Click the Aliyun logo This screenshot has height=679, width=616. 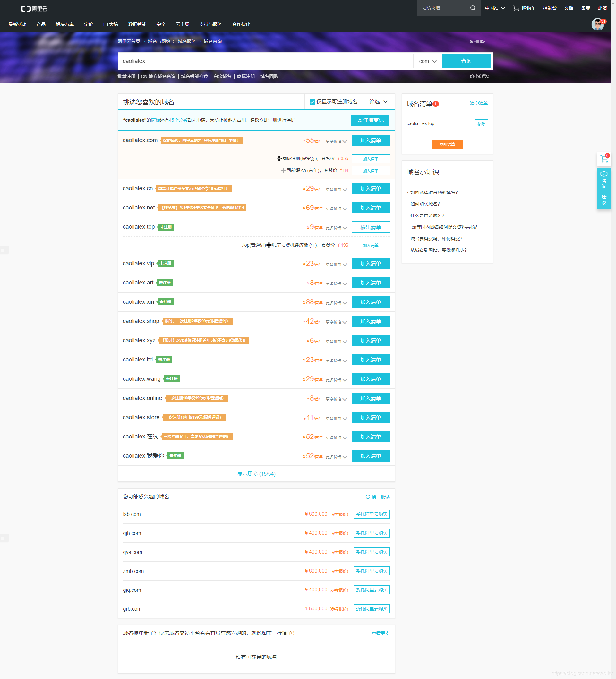34,8
